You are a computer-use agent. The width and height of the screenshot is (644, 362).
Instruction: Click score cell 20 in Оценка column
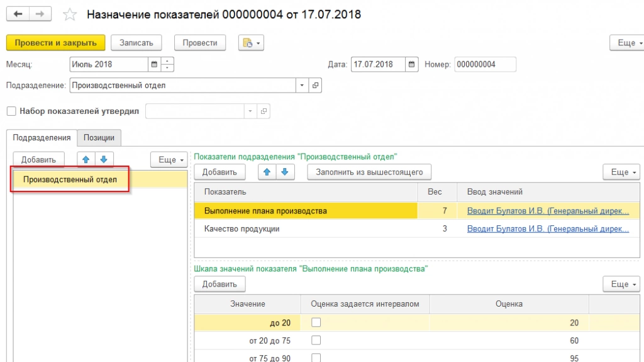coord(509,322)
